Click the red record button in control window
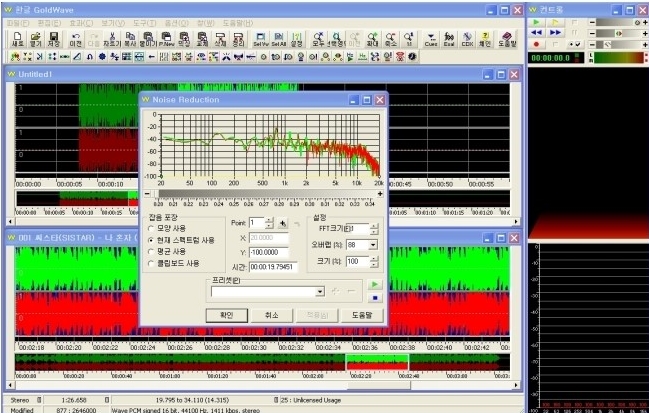 pos(536,44)
